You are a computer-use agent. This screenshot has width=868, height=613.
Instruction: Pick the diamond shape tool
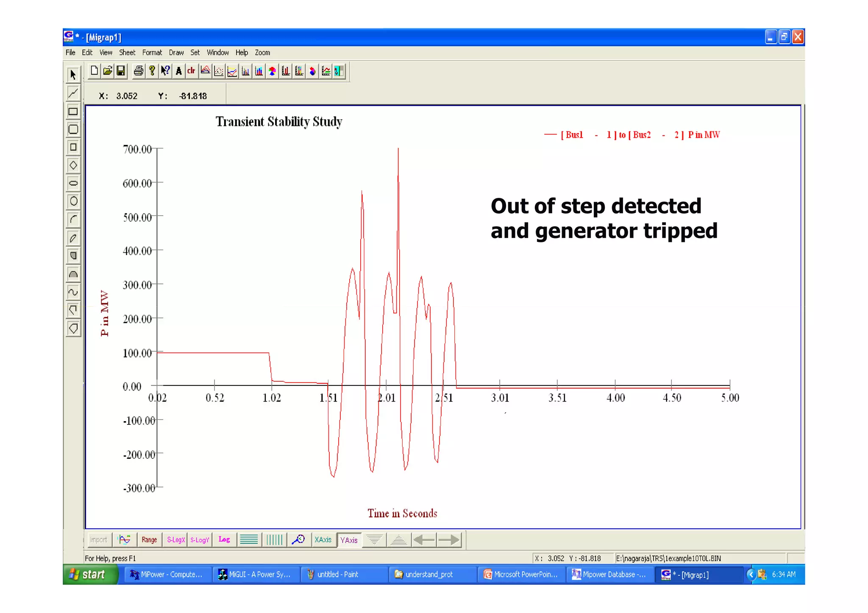coord(73,165)
